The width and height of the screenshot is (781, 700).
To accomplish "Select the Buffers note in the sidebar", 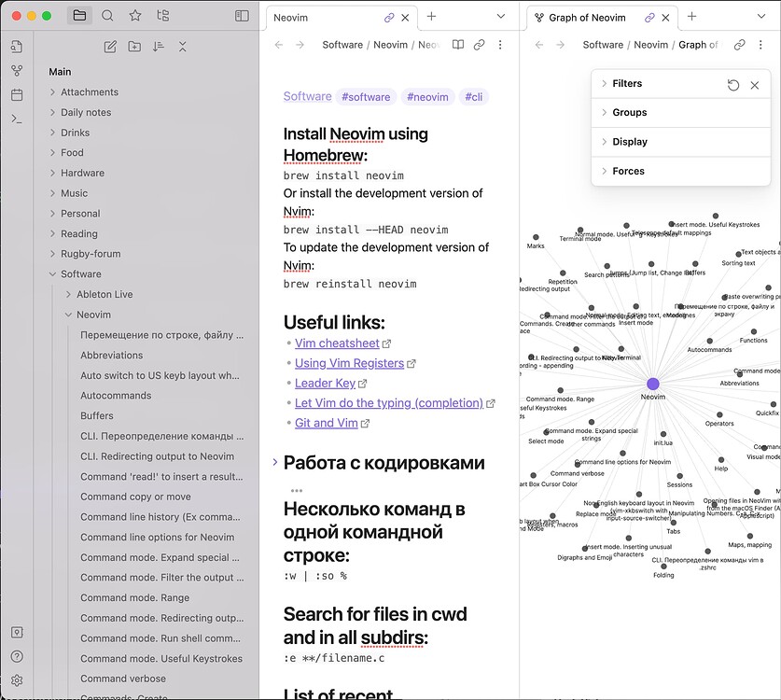I will click(x=98, y=415).
